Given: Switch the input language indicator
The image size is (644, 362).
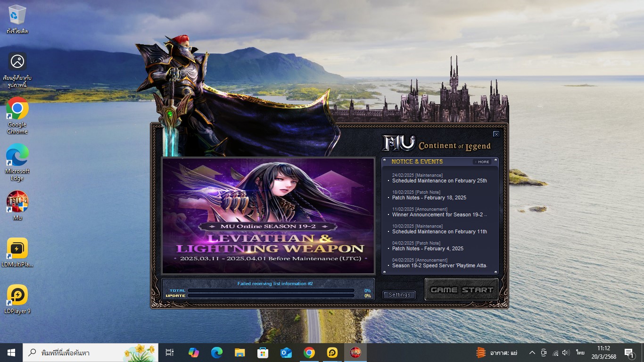Looking at the screenshot, I should coord(580,353).
